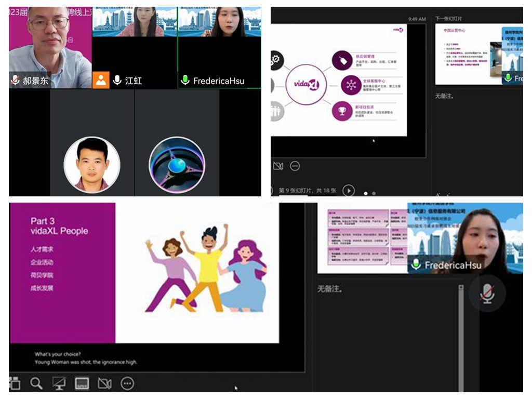Click the large muted microphone button
The image size is (532, 399).
coord(487,294)
